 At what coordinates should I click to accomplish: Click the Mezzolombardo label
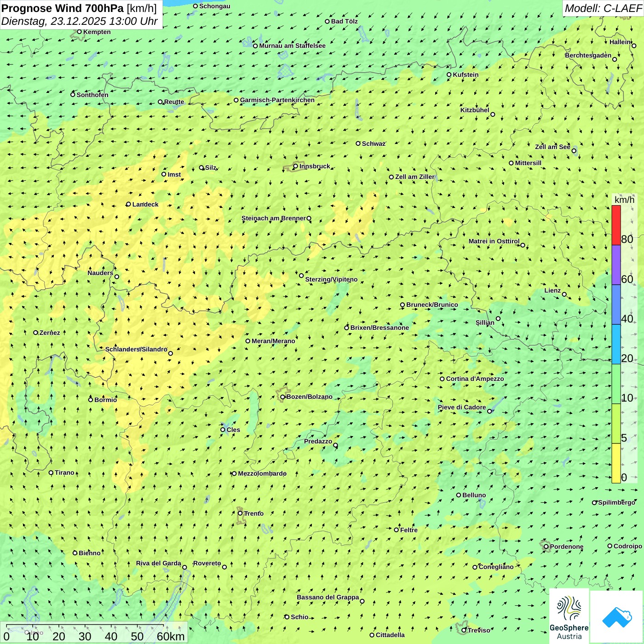(262, 473)
